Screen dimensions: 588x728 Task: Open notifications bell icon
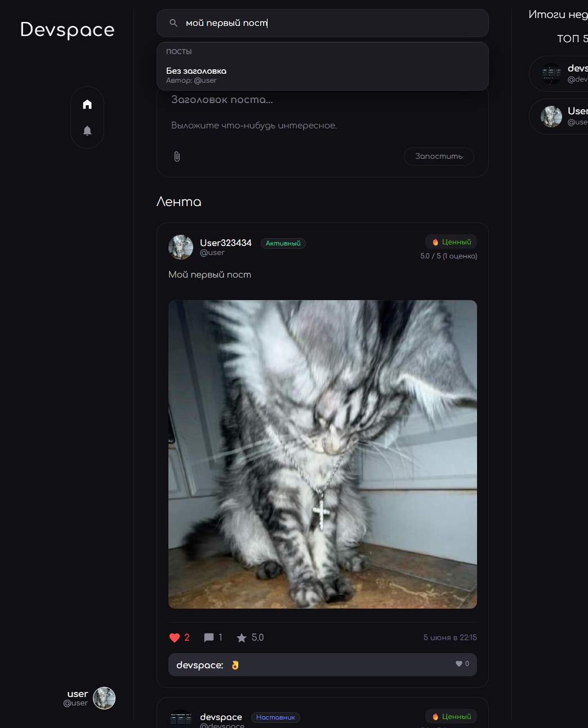(87, 131)
